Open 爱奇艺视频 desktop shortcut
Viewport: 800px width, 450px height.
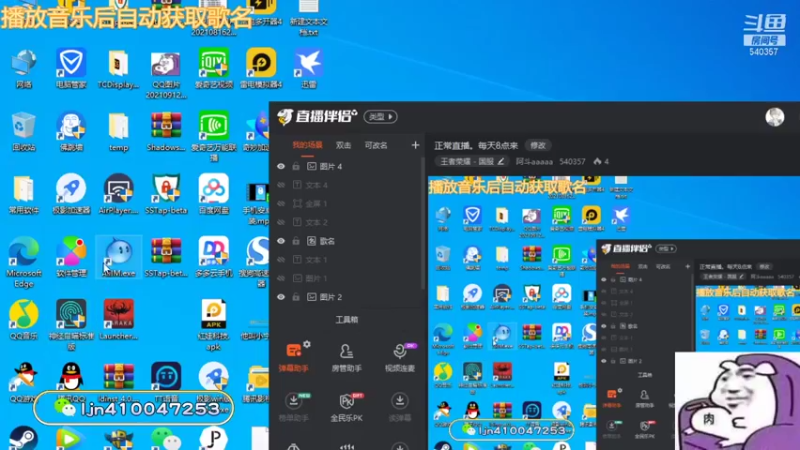coord(214,69)
